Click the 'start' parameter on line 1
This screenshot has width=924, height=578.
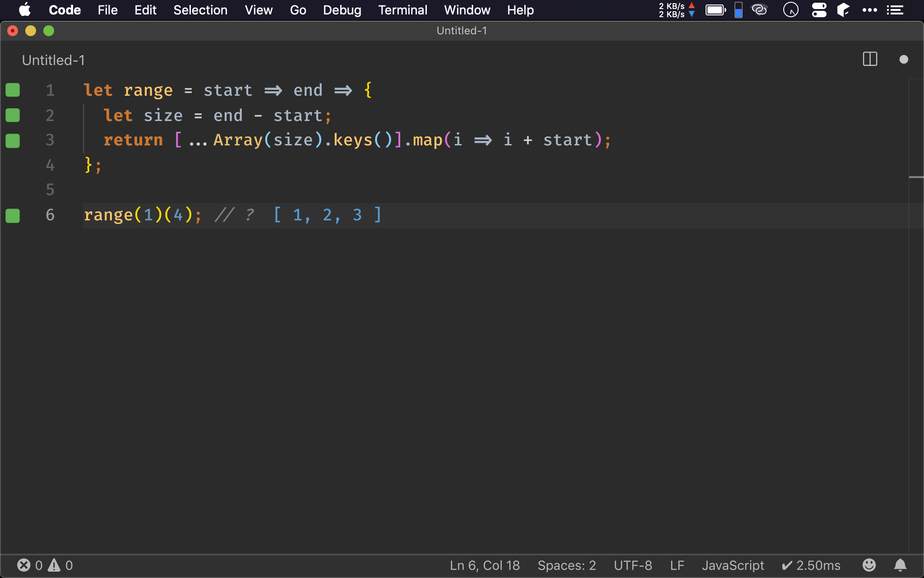point(228,90)
